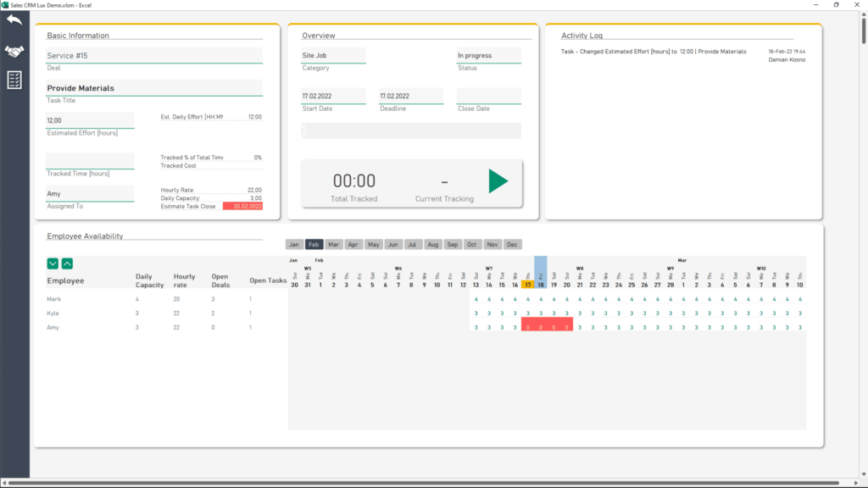Open the Status field showing In progress
Screen dimensions: 868x488
click(x=487, y=54)
